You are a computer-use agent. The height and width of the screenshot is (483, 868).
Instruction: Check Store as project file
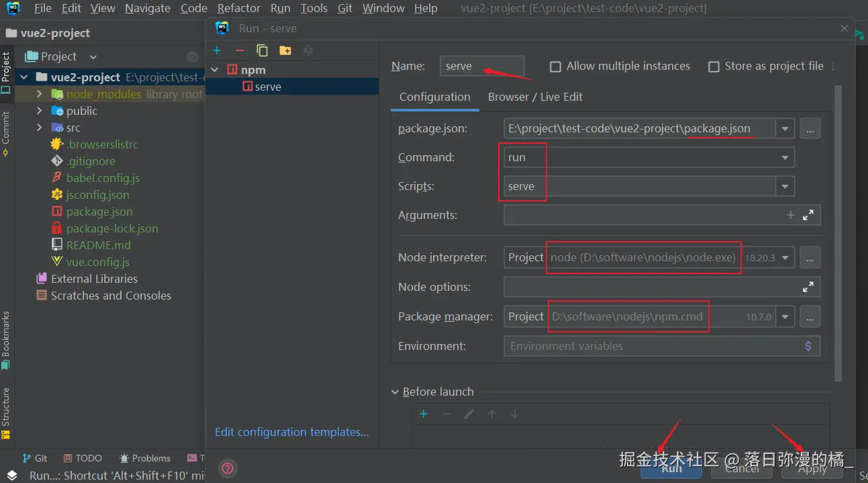[x=714, y=66]
